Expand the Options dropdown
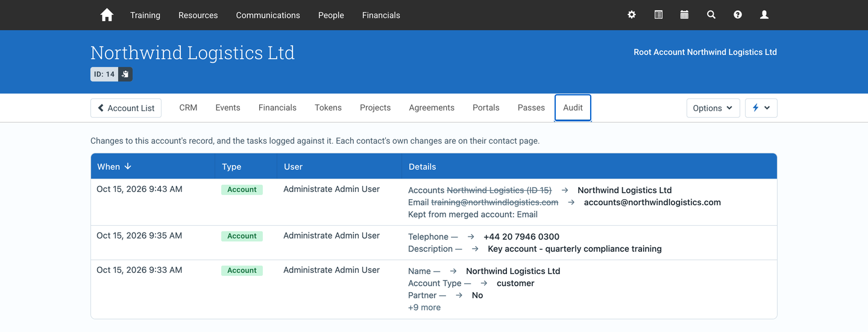868x332 pixels. pos(713,108)
